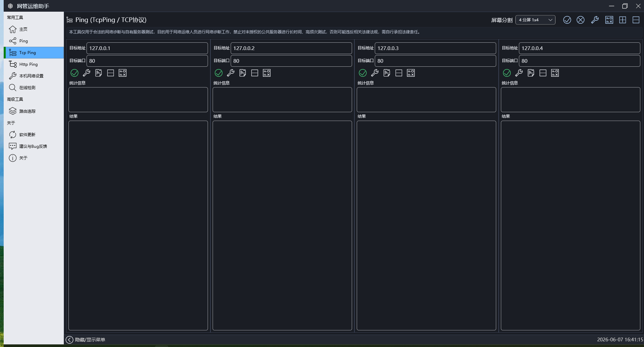Click the 常用工具 section label

point(15,18)
